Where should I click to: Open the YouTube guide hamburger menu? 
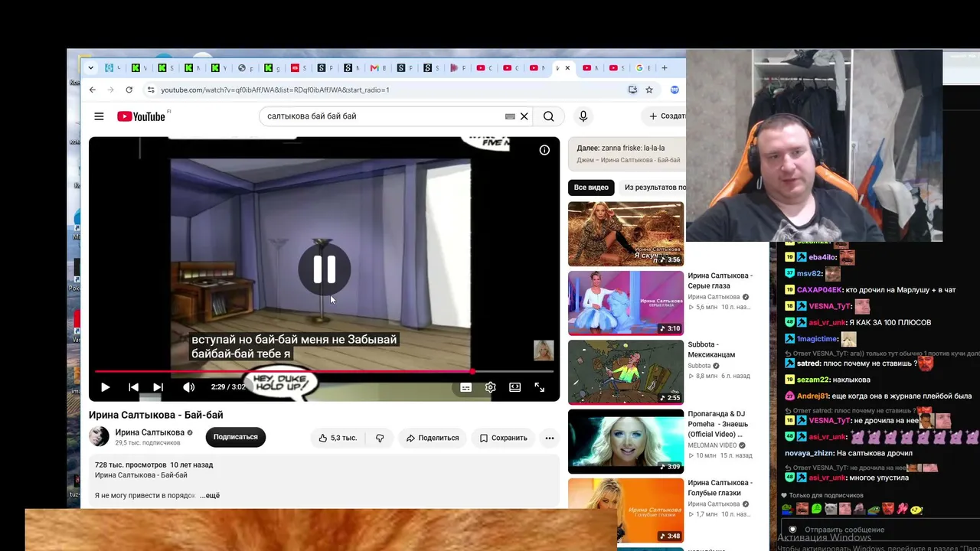click(x=99, y=116)
